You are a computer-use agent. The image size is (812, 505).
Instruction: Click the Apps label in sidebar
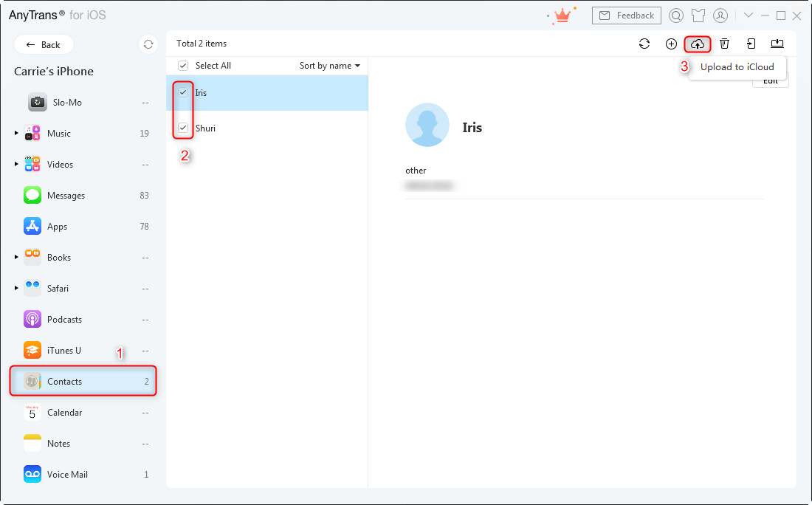coord(57,227)
